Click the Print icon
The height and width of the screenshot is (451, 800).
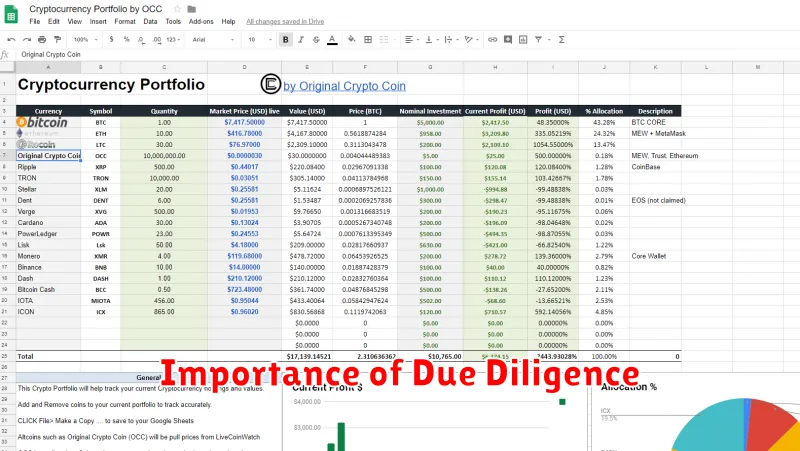point(42,39)
